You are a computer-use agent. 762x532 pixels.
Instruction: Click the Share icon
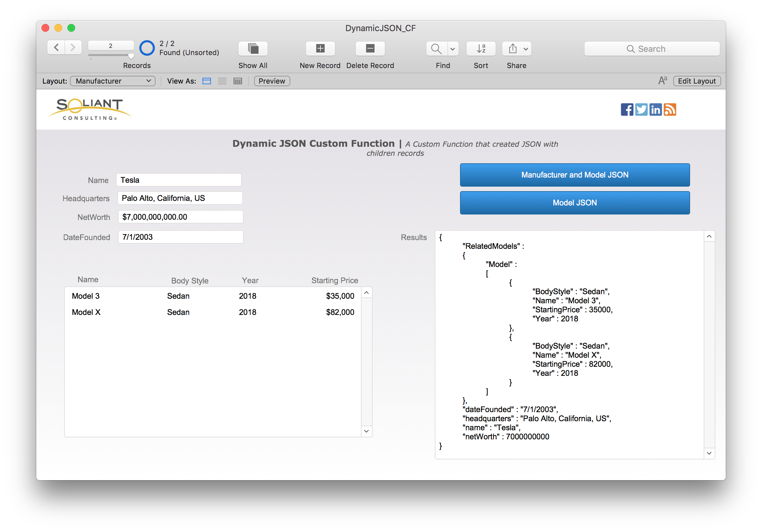(513, 49)
